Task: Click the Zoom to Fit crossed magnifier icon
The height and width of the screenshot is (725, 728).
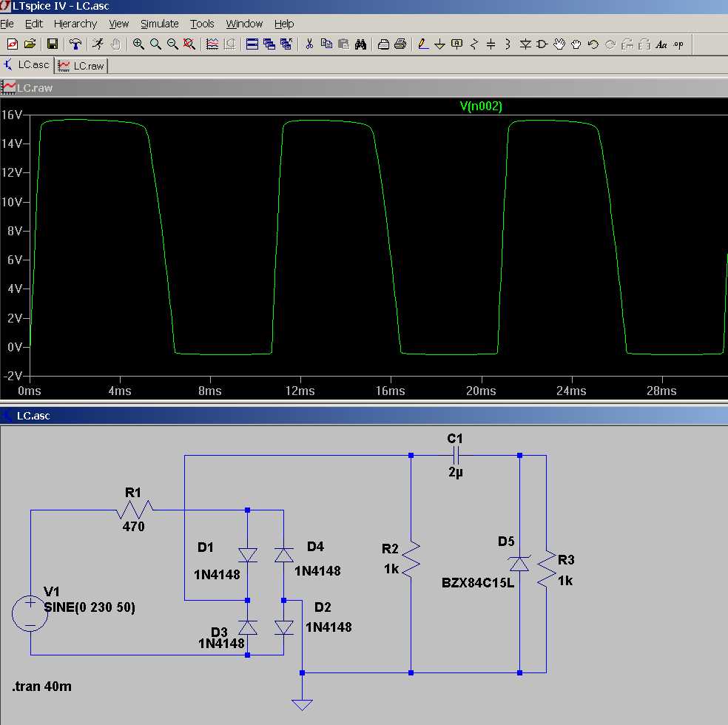Action: point(189,44)
